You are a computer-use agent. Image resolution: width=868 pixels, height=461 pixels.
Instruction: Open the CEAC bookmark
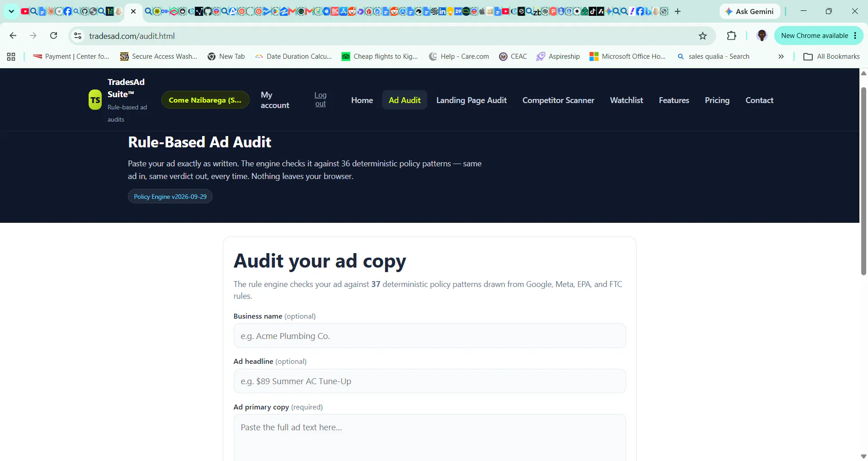pos(513,56)
